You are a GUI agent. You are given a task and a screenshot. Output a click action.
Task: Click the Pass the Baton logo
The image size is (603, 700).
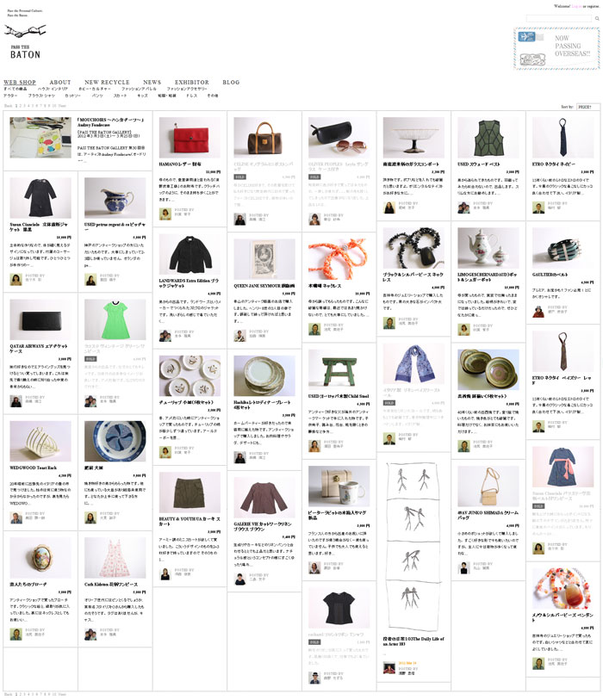tap(25, 42)
